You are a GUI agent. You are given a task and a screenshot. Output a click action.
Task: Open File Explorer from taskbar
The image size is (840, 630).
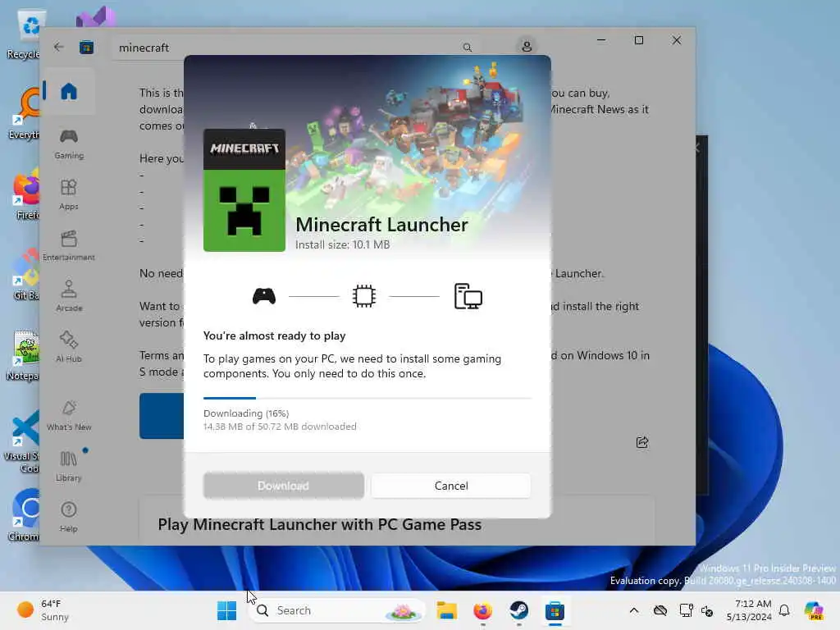click(x=447, y=610)
